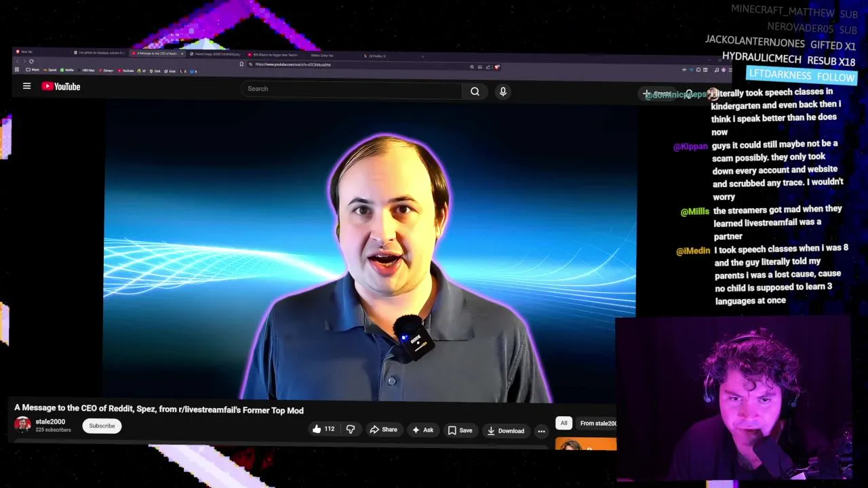This screenshot has height=488, width=868.
Task: Open the browser hamburger menu
Action: click(730, 70)
